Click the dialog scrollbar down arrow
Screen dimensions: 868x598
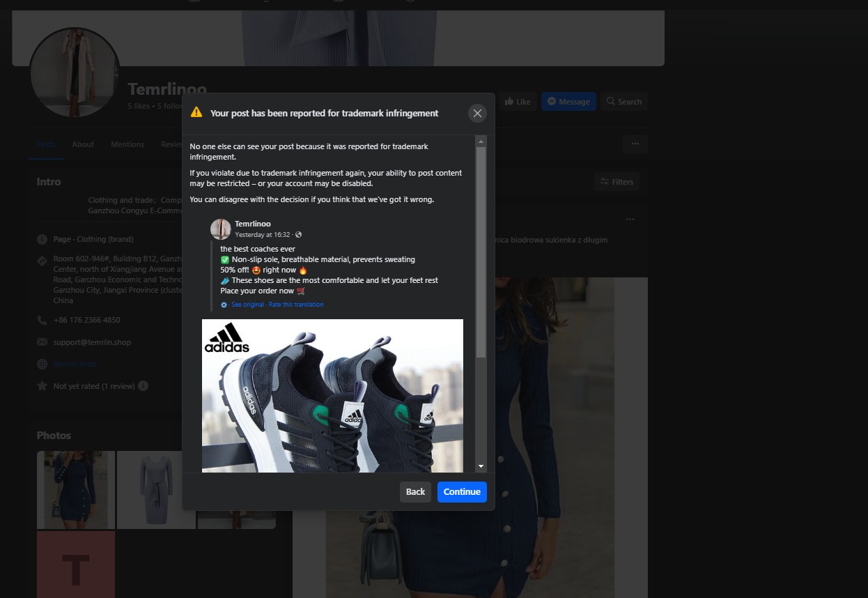point(481,466)
